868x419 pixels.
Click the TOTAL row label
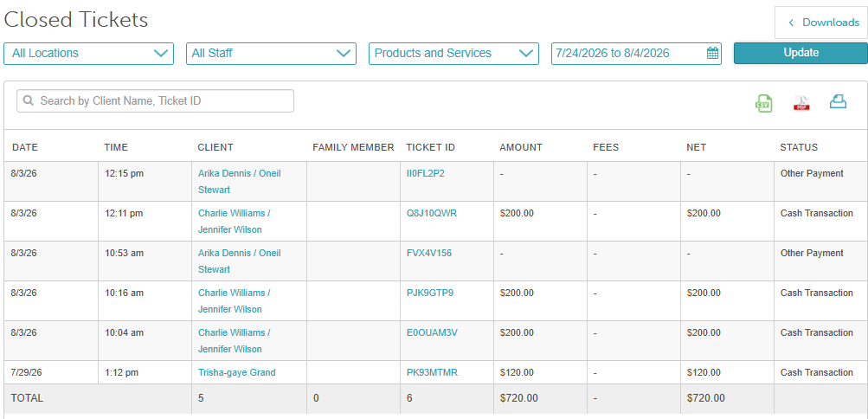(x=27, y=398)
